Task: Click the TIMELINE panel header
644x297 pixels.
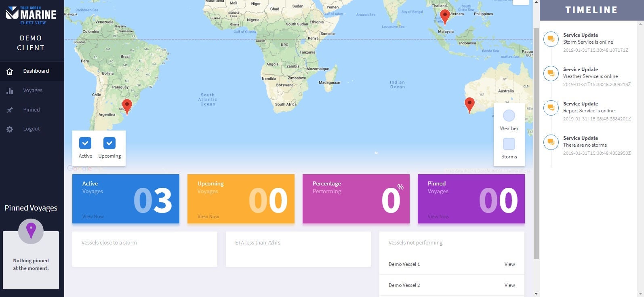Action: 591,10
